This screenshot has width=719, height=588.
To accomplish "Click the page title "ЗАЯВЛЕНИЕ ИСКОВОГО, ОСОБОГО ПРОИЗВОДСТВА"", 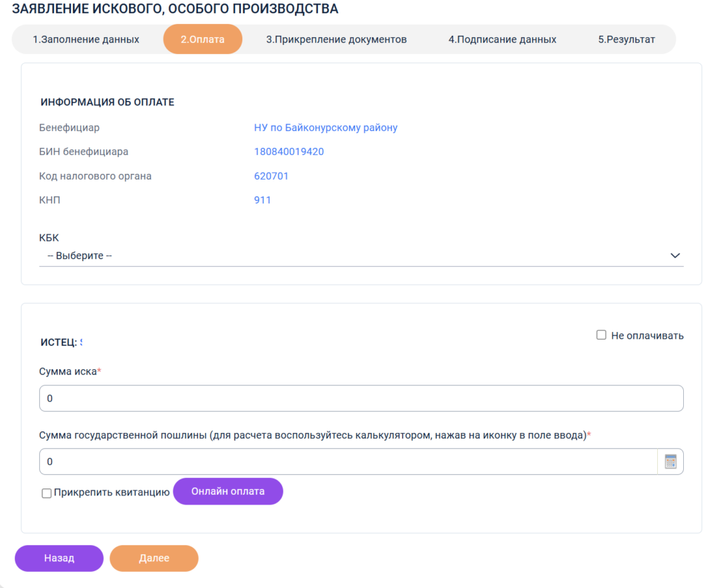I will click(175, 8).
